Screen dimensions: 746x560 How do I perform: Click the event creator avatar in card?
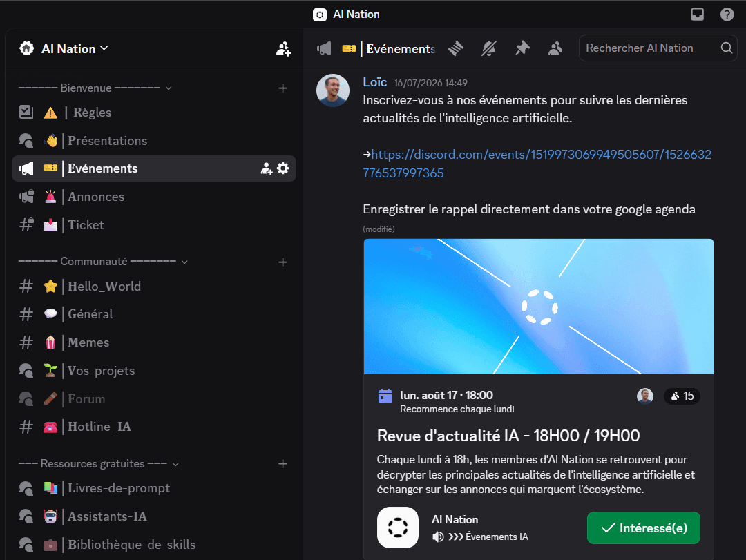point(645,396)
